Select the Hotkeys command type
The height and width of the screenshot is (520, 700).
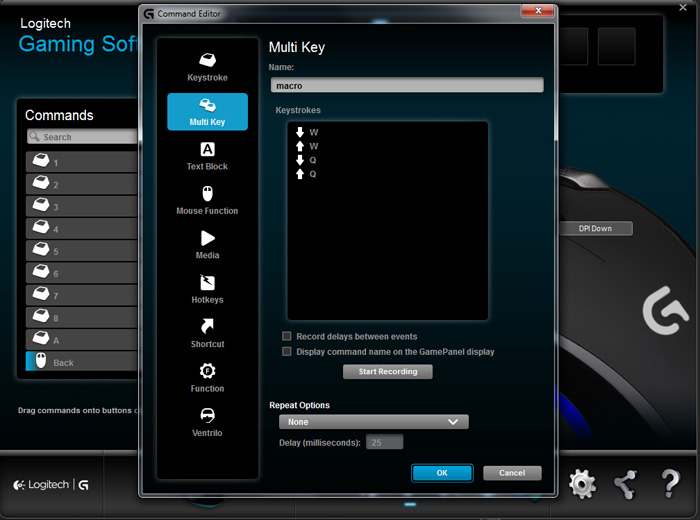coord(207,289)
